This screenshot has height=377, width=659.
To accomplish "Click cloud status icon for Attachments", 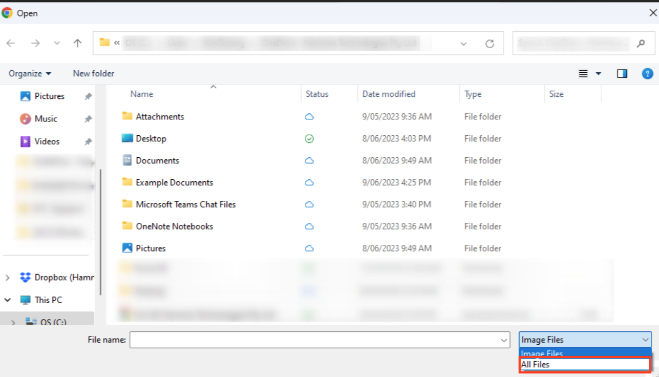I will tap(309, 117).
